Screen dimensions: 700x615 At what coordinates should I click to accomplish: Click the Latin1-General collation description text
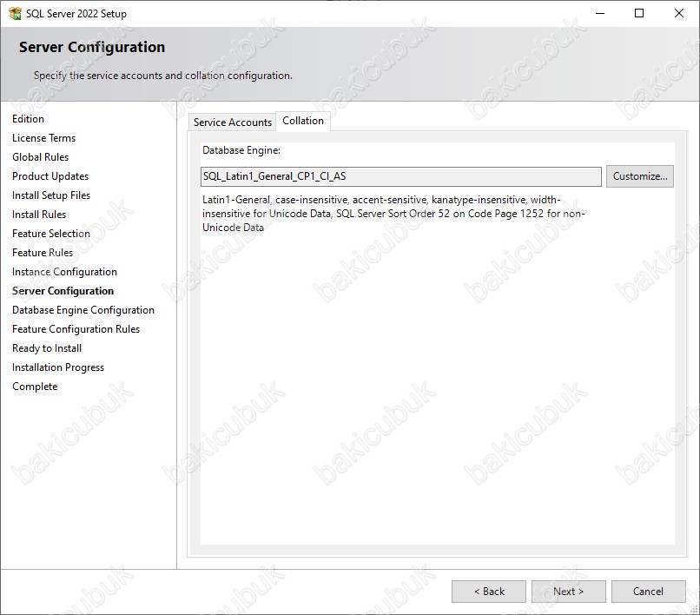click(x=393, y=214)
